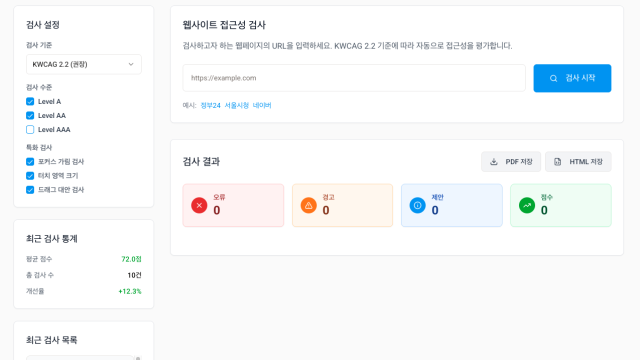Click the +12.3% improvement value

coord(130,291)
